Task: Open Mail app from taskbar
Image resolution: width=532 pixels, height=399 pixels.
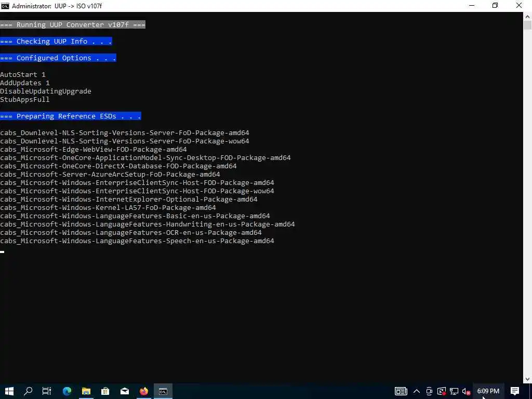Action: (x=125, y=391)
